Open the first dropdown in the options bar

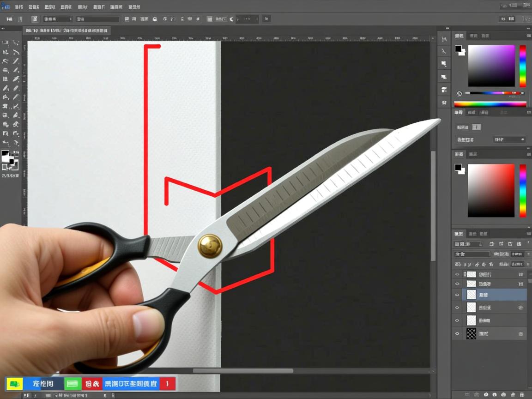(57, 19)
